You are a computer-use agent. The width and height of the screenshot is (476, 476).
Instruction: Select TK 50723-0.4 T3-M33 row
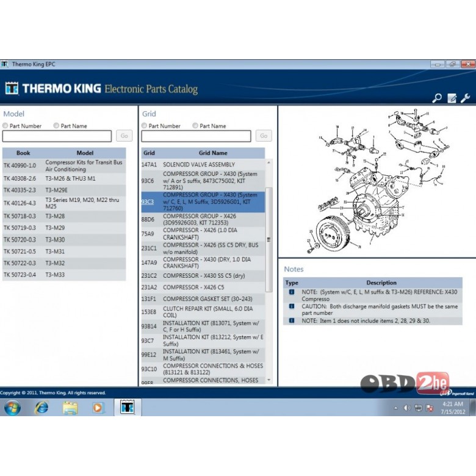pyautogui.click(x=64, y=275)
